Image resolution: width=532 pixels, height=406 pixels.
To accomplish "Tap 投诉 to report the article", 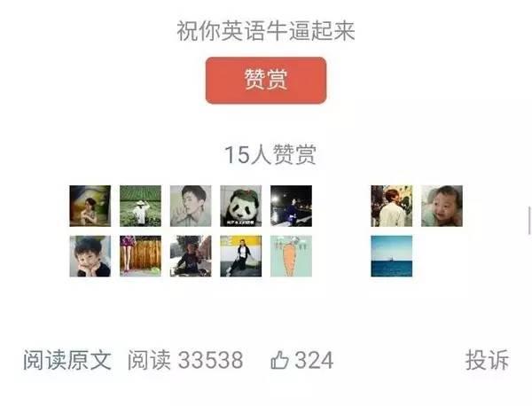I will coord(487,360).
